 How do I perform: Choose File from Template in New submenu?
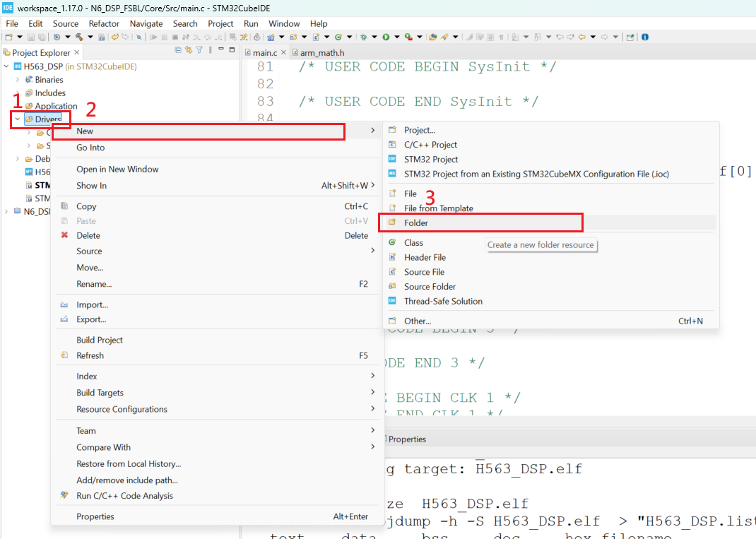click(x=550, y=208)
